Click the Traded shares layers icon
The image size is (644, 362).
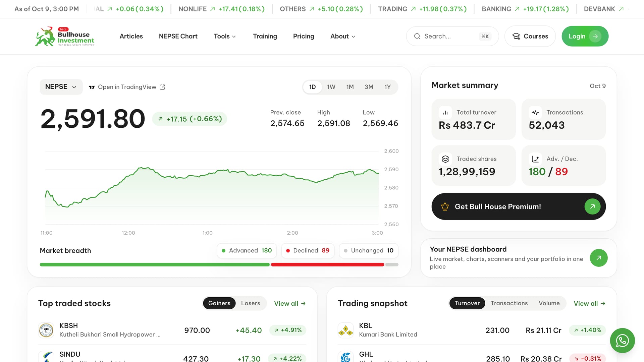(445, 159)
